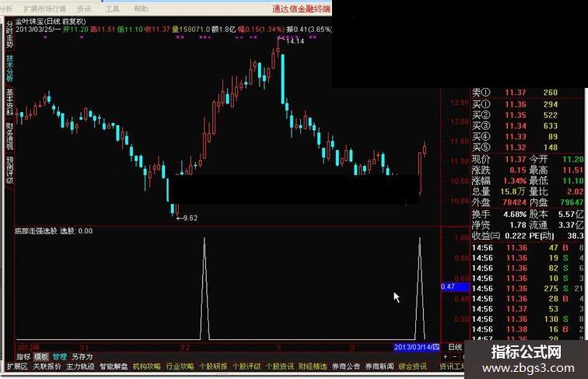Click the 模板 button below the chart

(x=41, y=357)
